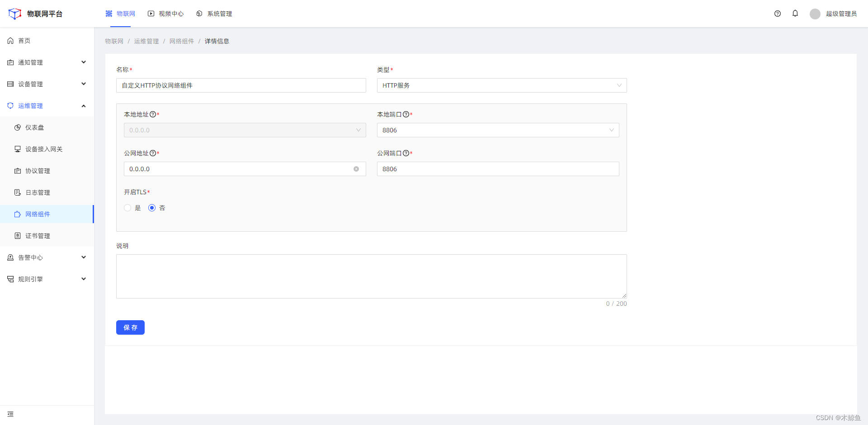The height and width of the screenshot is (425, 868).
Task: Click the 运维管理 shield icon
Action: pos(10,106)
